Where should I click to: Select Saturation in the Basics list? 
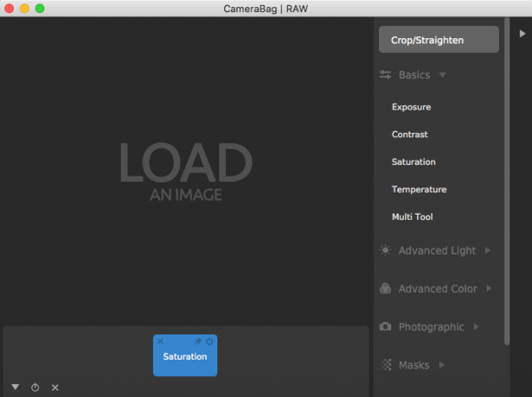click(x=414, y=162)
